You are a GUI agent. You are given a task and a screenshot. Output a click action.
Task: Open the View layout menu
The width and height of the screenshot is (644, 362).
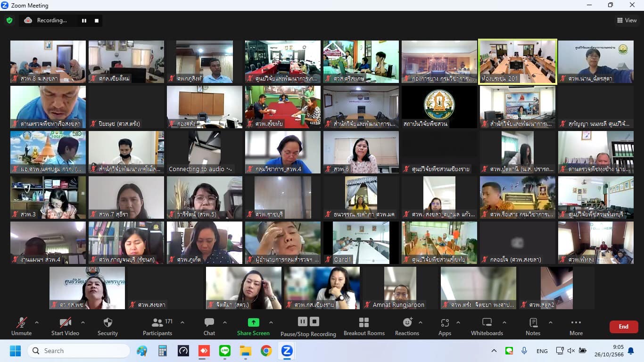coord(627,20)
